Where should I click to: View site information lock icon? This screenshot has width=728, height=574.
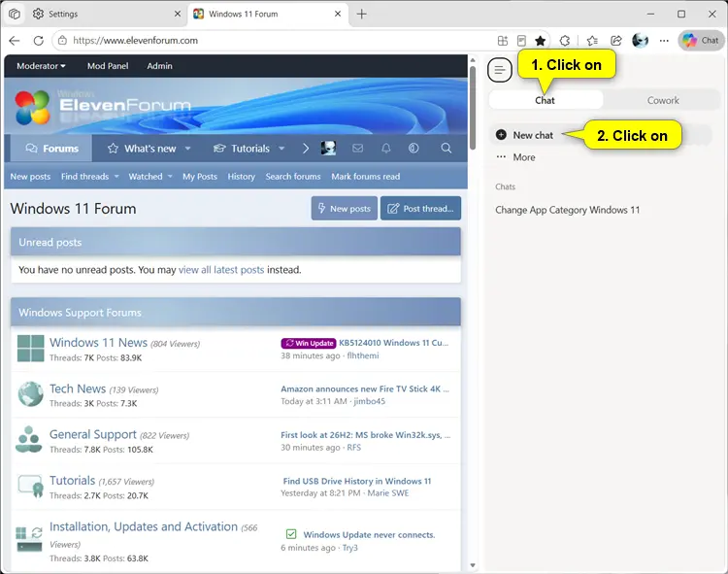(62, 41)
